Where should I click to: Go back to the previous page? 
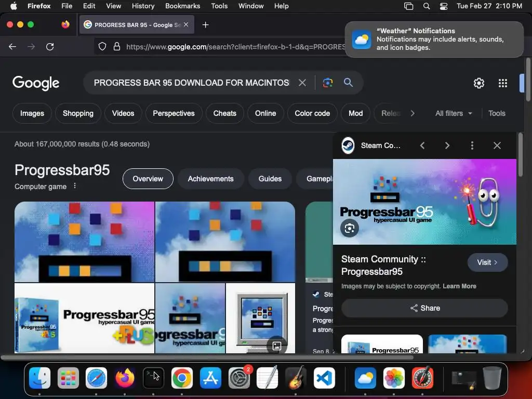click(12, 46)
